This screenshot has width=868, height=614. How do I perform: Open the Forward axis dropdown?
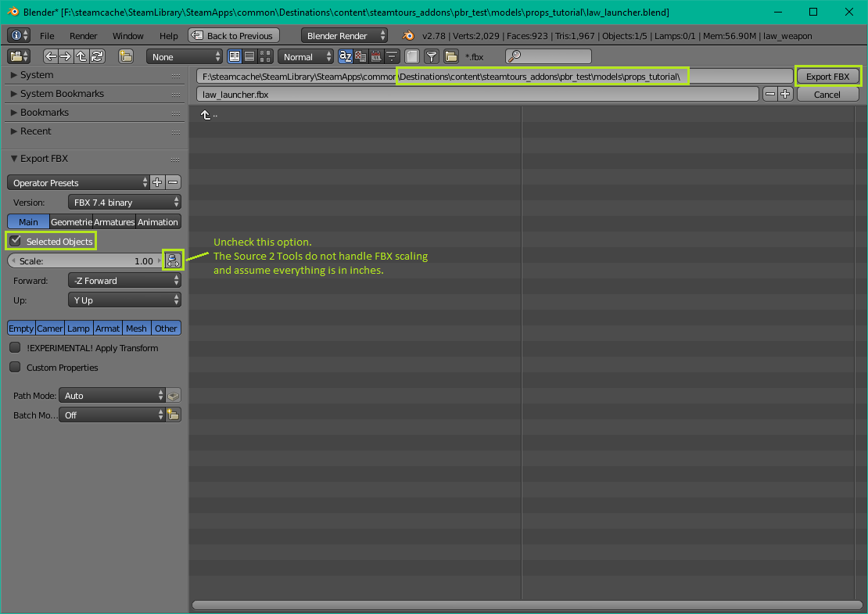[x=124, y=280]
